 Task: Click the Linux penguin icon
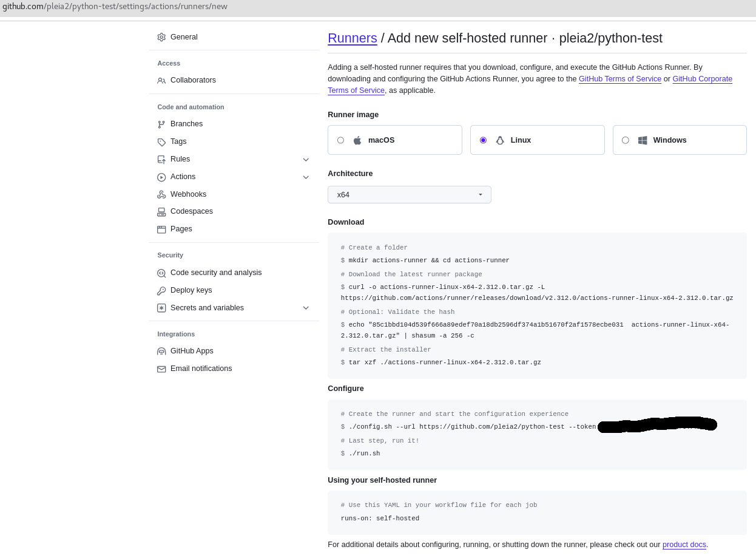(x=500, y=140)
